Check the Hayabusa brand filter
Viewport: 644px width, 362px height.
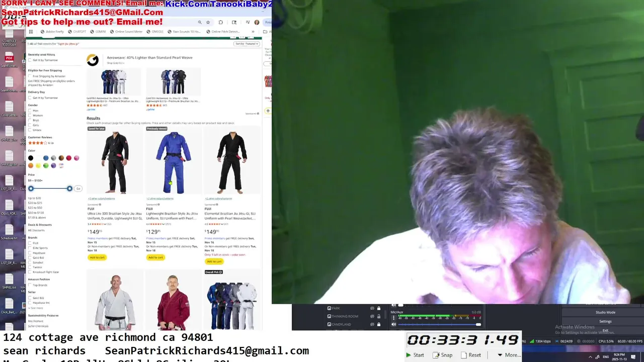(x=30, y=253)
